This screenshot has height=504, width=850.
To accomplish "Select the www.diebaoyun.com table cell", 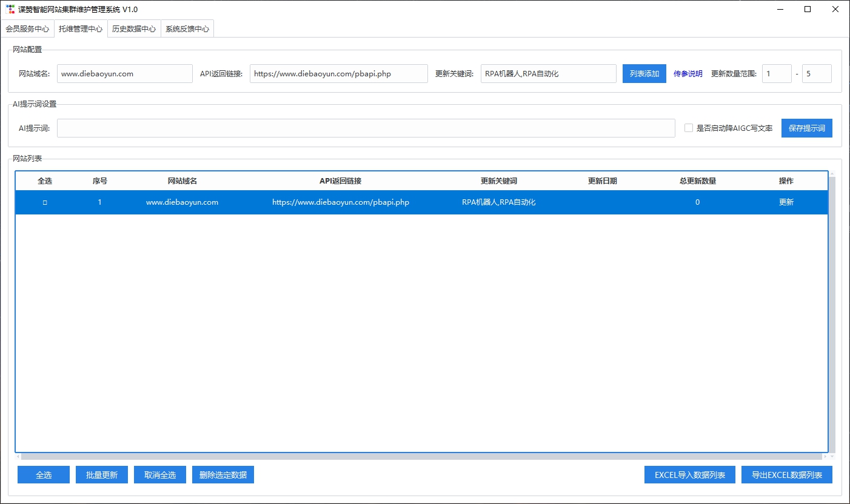I will pyautogui.click(x=182, y=202).
